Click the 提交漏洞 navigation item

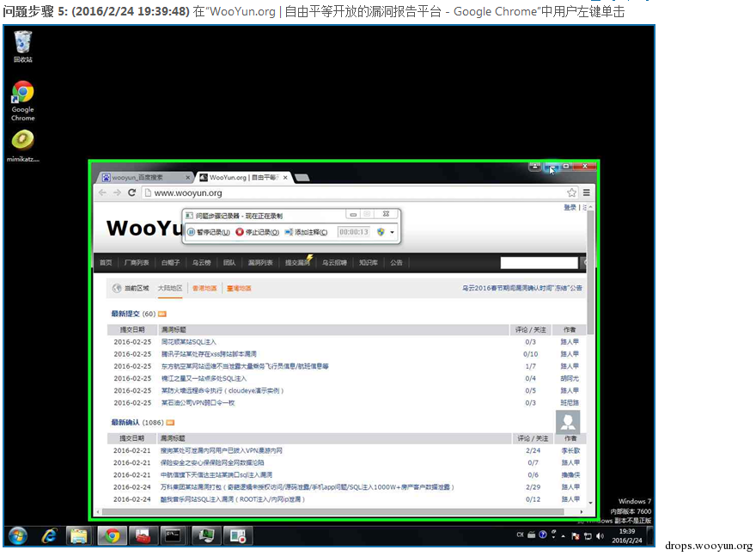click(297, 263)
